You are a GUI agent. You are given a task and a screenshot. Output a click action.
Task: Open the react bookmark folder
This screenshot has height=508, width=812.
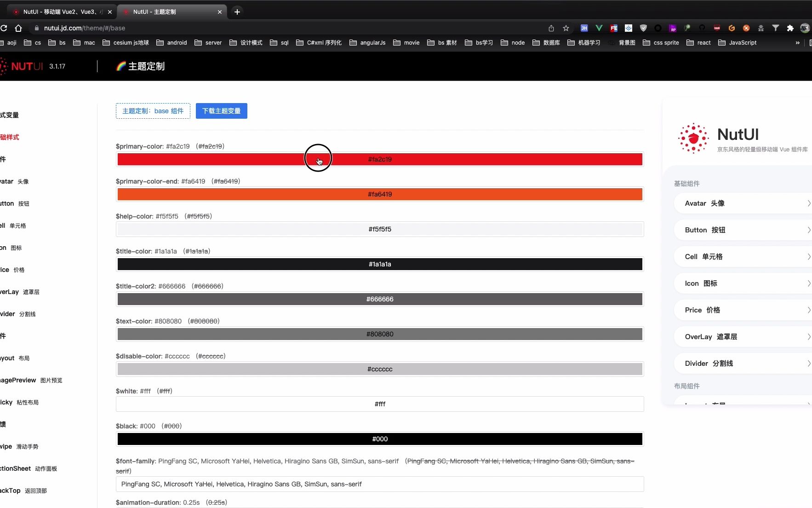pyautogui.click(x=698, y=43)
